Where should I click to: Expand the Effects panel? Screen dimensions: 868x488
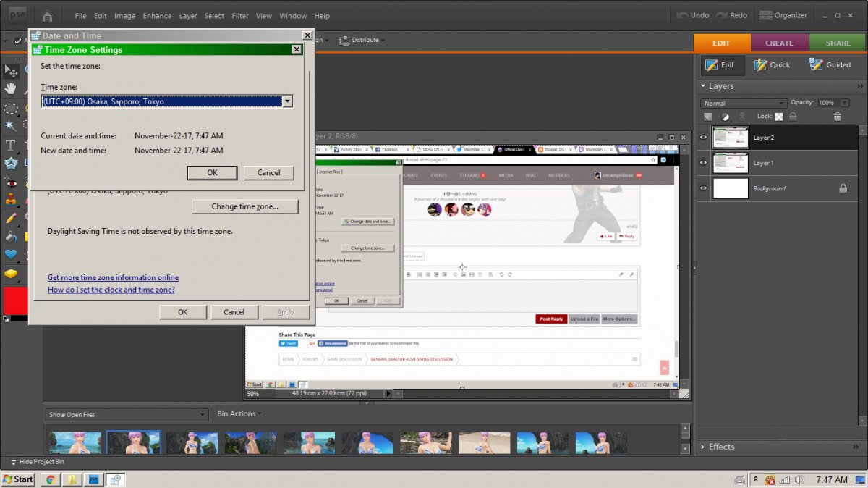704,447
